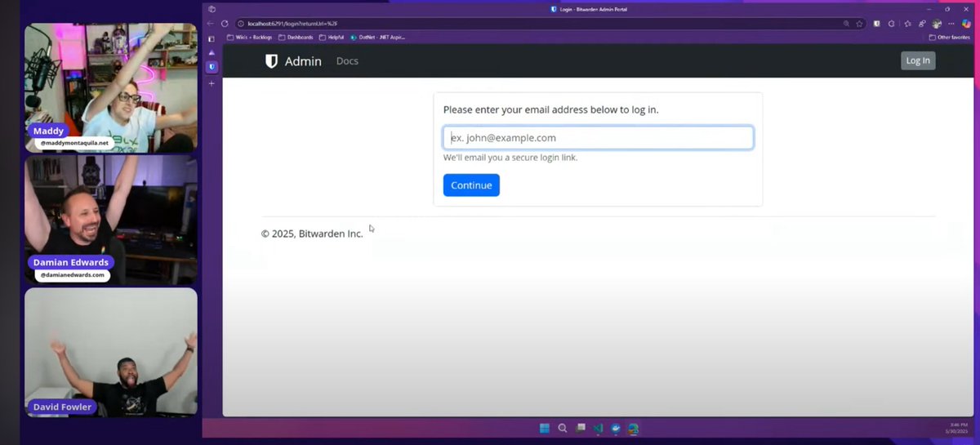This screenshot has height=445, width=980.
Task: Click the blue Continue button
Action: (x=471, y=185)
